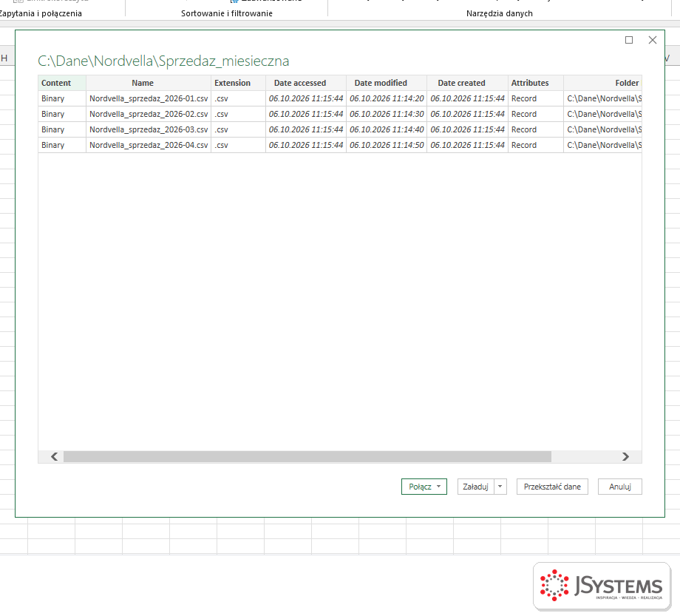680x616 pixels.
Task: Click date modified 06.10.2026 11:14:20
Action: [387, 98]
